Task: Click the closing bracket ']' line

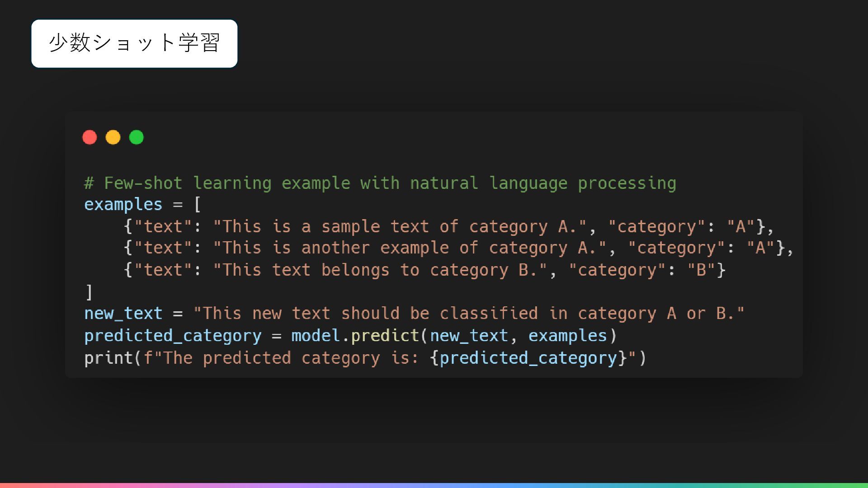Action: coord(89,292)
